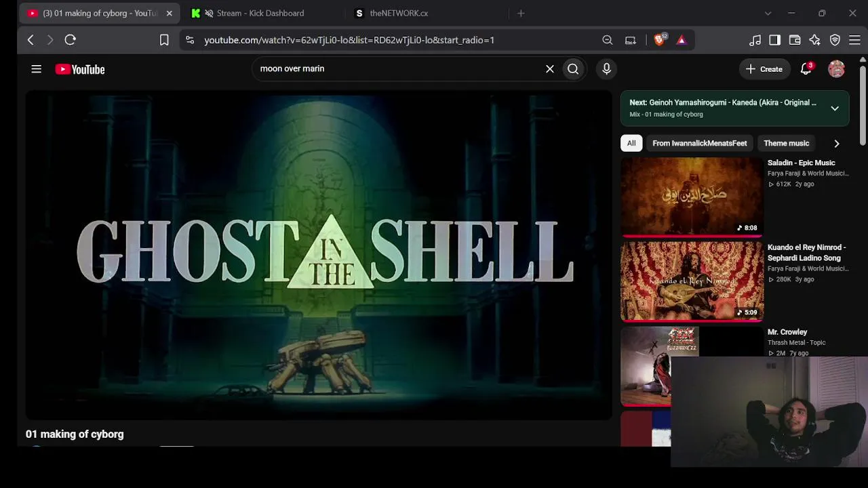Visit the Thrash Metal - Topic channel
The image size is (868, 488).
click(x=797, y=343)
